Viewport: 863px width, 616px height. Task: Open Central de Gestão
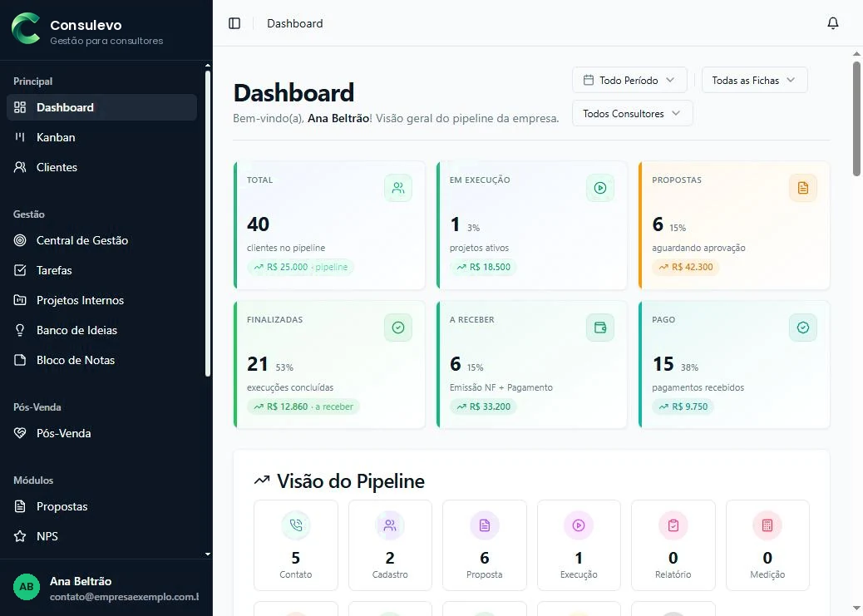coord(101,240)
